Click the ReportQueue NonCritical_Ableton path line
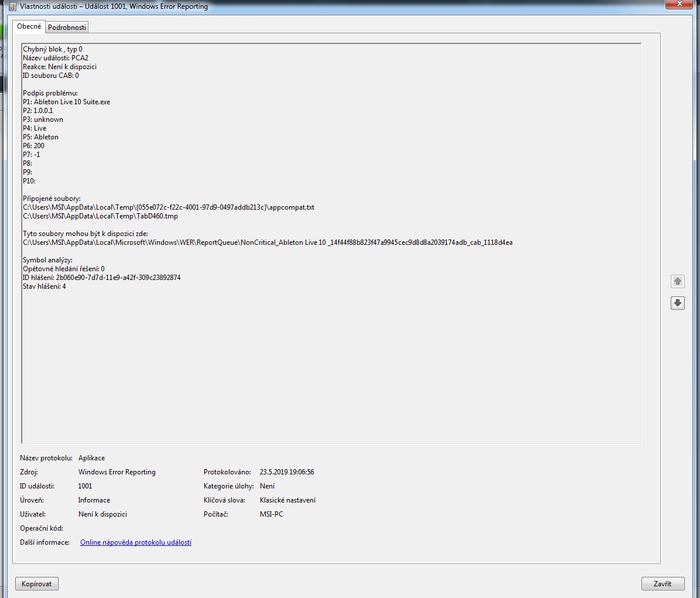 coord(267,242)
